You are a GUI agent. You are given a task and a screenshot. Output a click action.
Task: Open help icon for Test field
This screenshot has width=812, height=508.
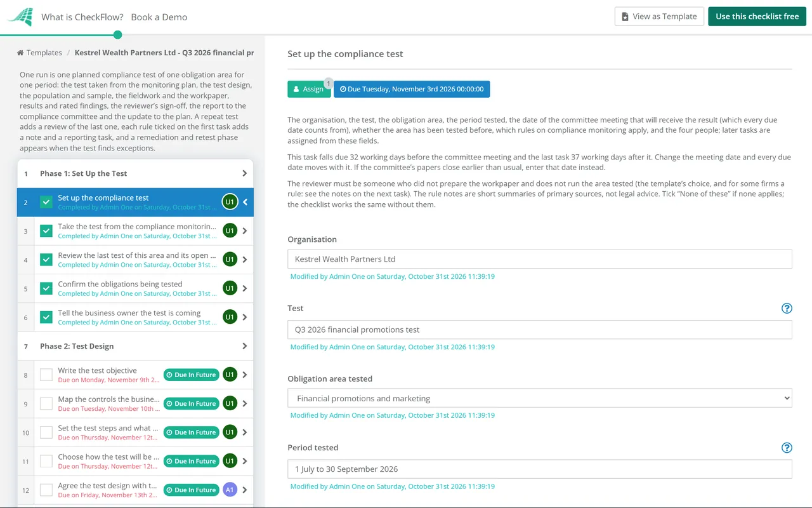coord(787,308)
